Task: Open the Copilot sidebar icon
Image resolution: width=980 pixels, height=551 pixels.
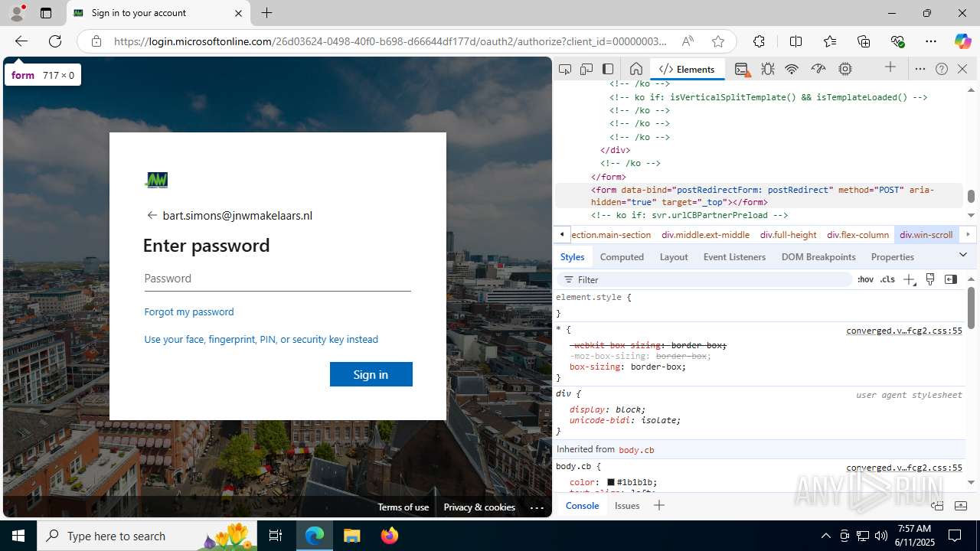Action: tap(962, 41)
